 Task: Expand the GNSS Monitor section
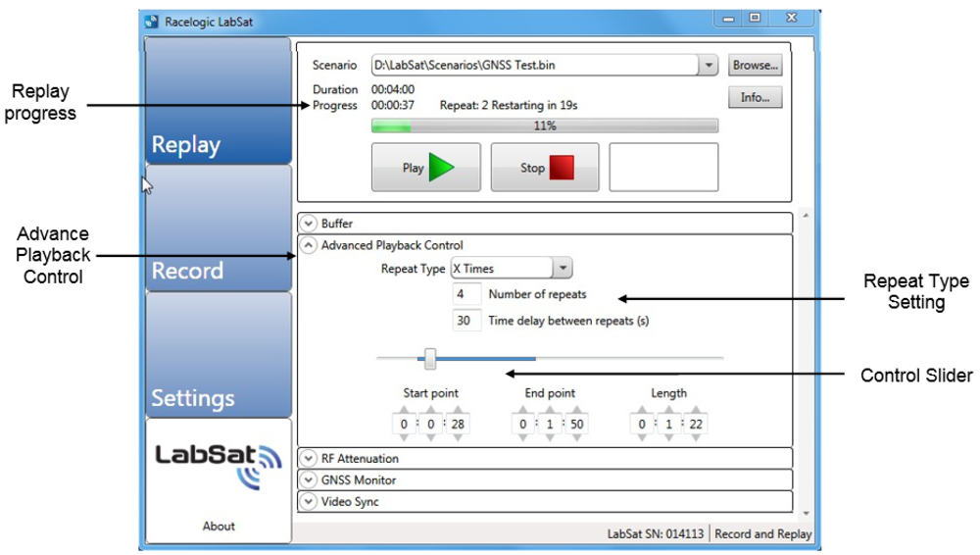(x=311, y=480)
